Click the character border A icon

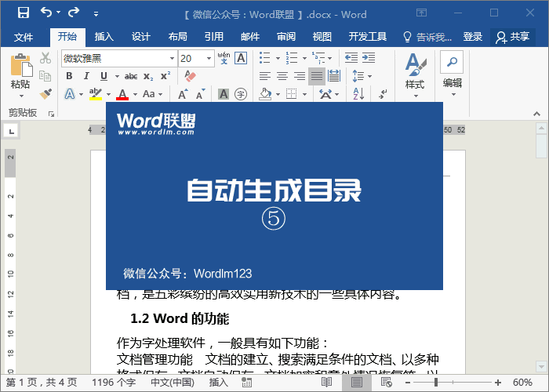coord(242,58)
